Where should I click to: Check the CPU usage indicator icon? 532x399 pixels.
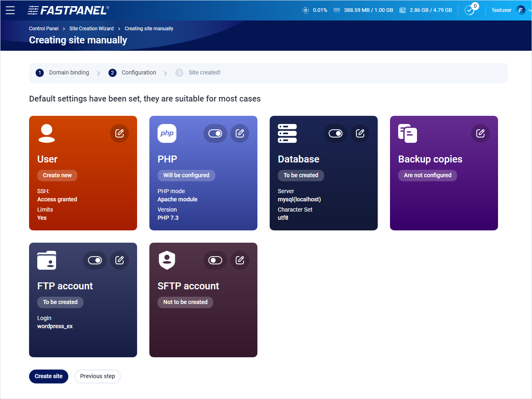306,10
